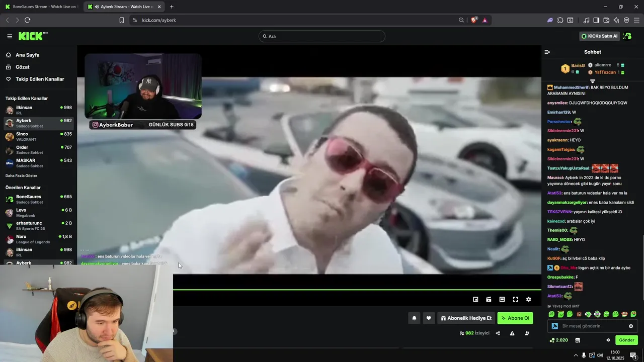Click Abonelik Hediye Et button
Screen dimensions: 644x362
(x=466, y=318)
